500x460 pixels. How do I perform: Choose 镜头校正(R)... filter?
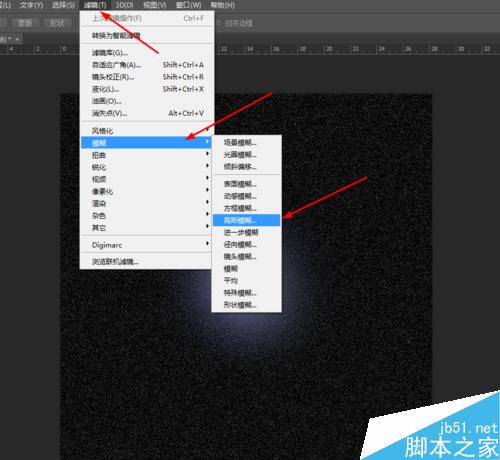pos(147,77)
